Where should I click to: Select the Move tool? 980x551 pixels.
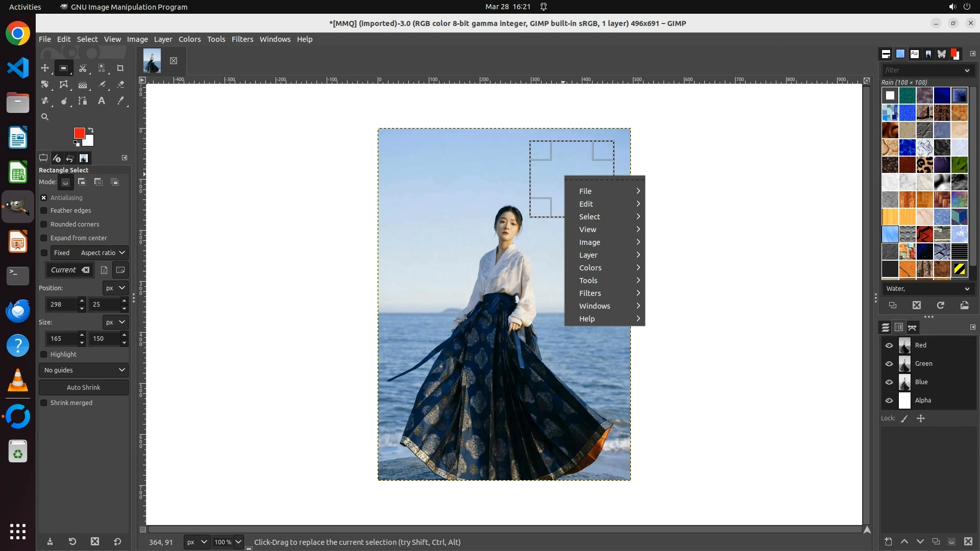[45, 68]
